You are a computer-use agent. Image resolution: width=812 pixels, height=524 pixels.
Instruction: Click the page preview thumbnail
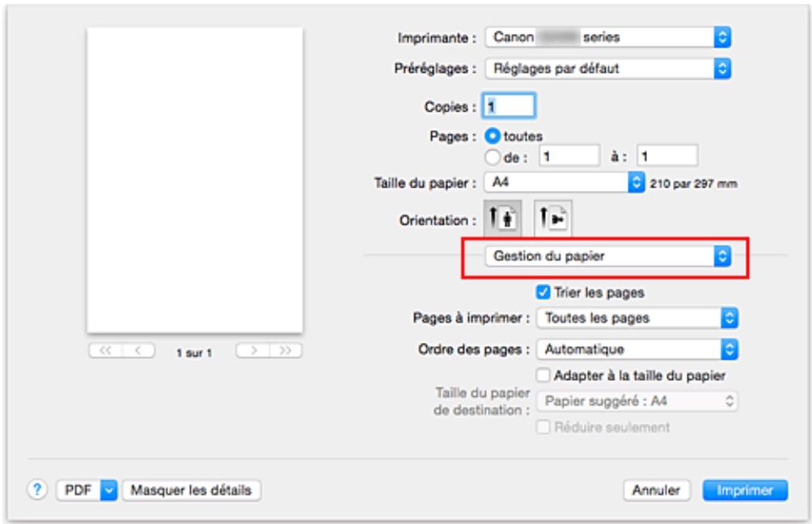pos(195,180)
